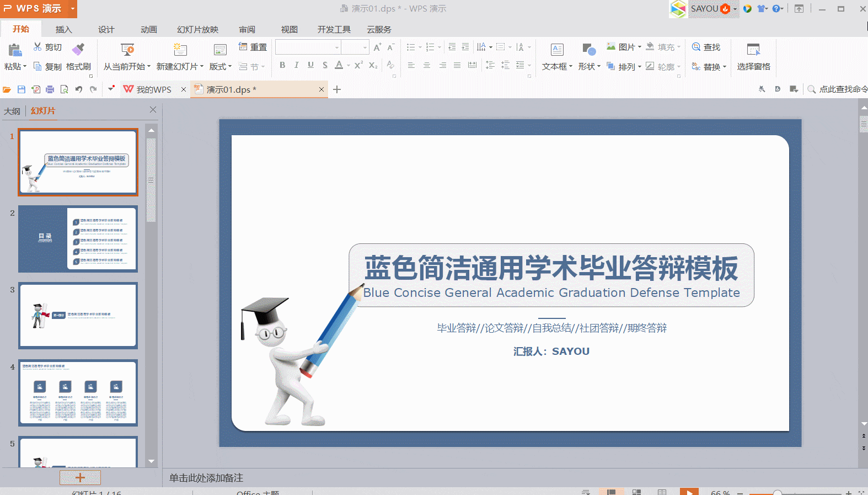Switch to the Outline (大纲) panel tab

(x=12, y=111)
